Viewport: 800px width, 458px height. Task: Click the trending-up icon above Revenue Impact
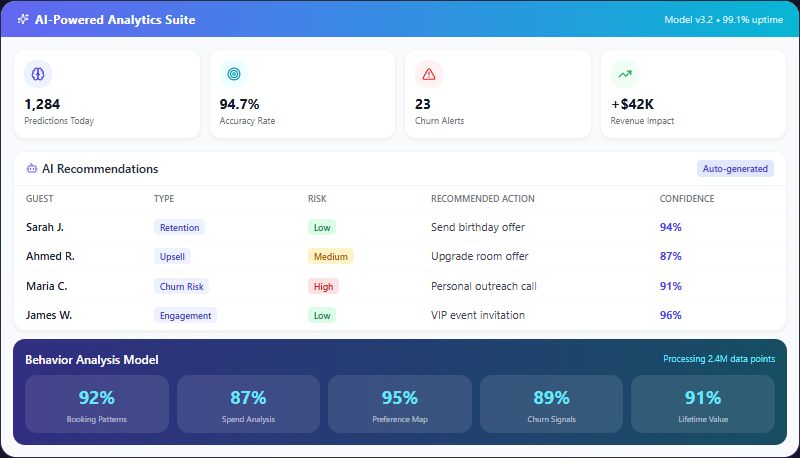[x=625, y=74]
